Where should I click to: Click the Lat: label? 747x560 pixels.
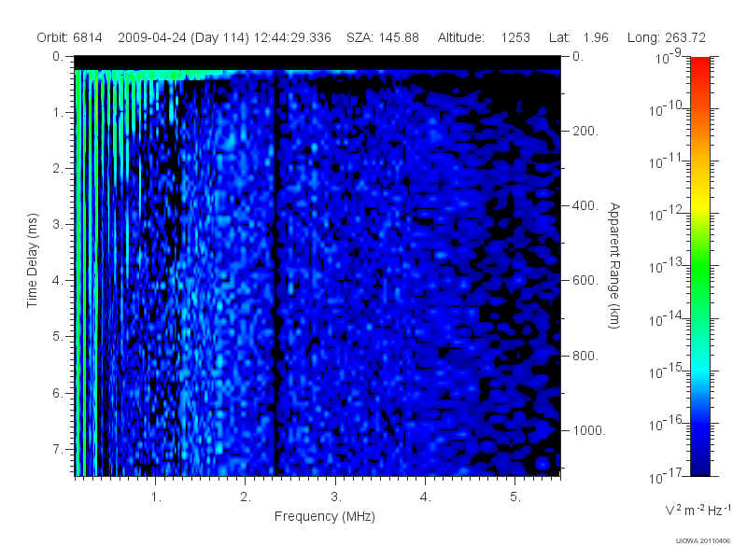tap(559, 37)
